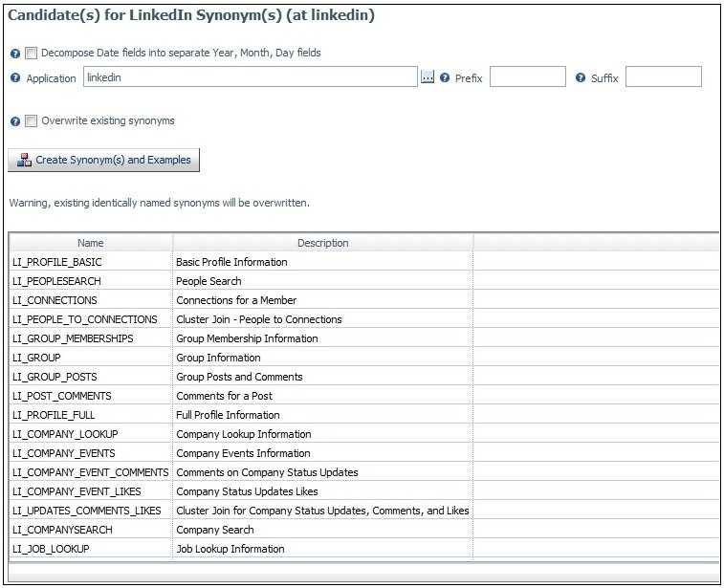The image size is (724, 588).
Task: Select LI_JOB_LOOKUP row name
Action: [x=51, y=549]
